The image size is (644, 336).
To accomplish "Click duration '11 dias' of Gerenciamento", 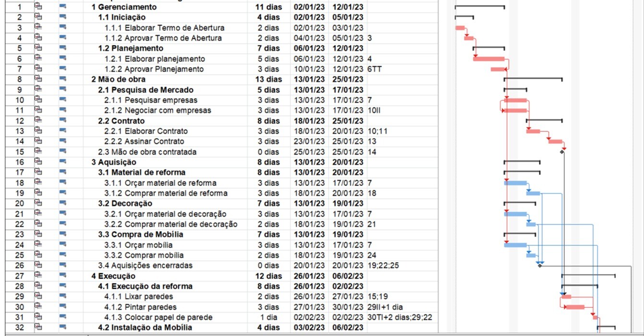I will (x=268, y=7).
